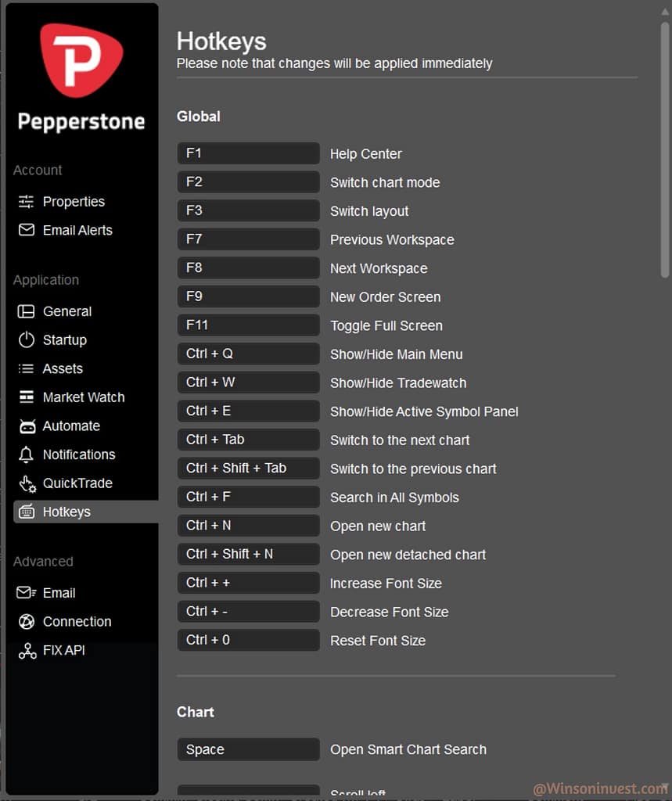The width and height of the screenshot is (672, 801).
Task: Change the F11 Toggle Full Screen hotkey
Action: pyautogui.click(x=248, y=325)
